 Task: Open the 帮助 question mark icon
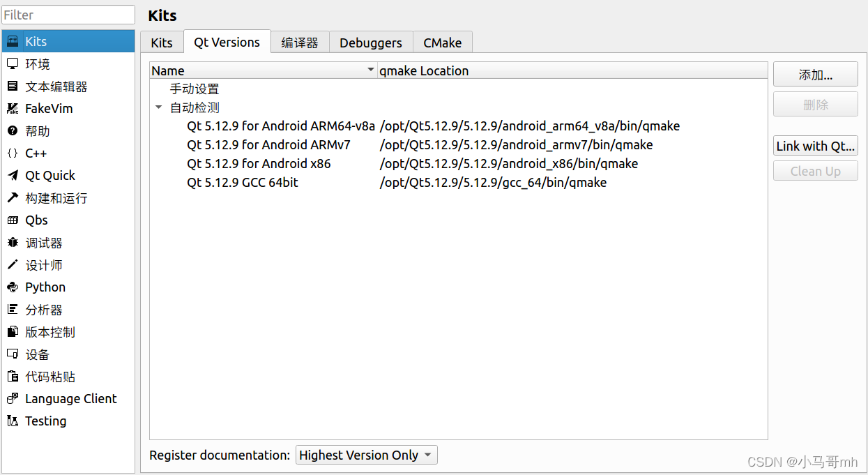pos(13,131)
